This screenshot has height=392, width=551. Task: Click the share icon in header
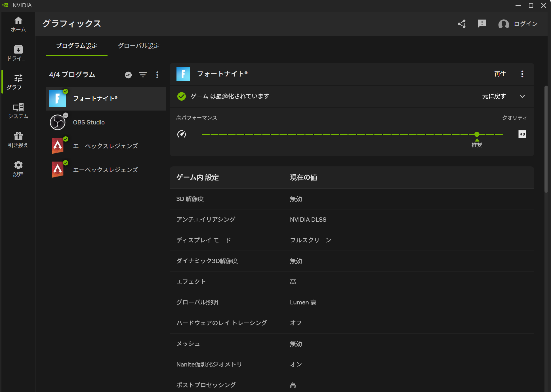(462, 24)
